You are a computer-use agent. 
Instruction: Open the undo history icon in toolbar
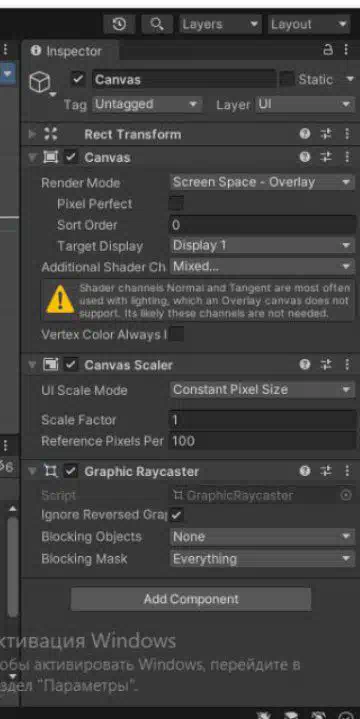coord(119,24)
